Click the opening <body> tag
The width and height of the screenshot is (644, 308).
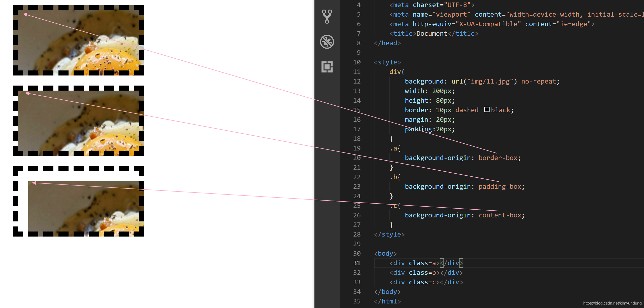point(385,253)
